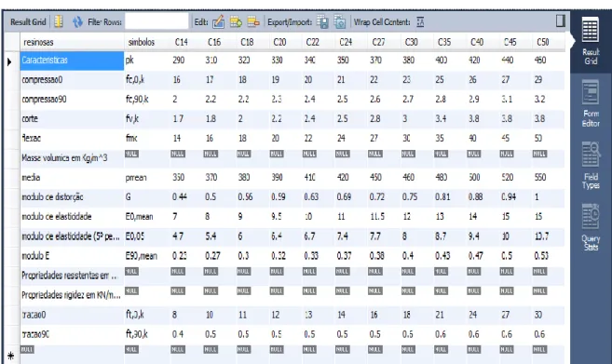The width and height of the screenshot is (612, 364).
Task: Click the insert new row icon
Action: pyautogui.click(x=236, y=21)
